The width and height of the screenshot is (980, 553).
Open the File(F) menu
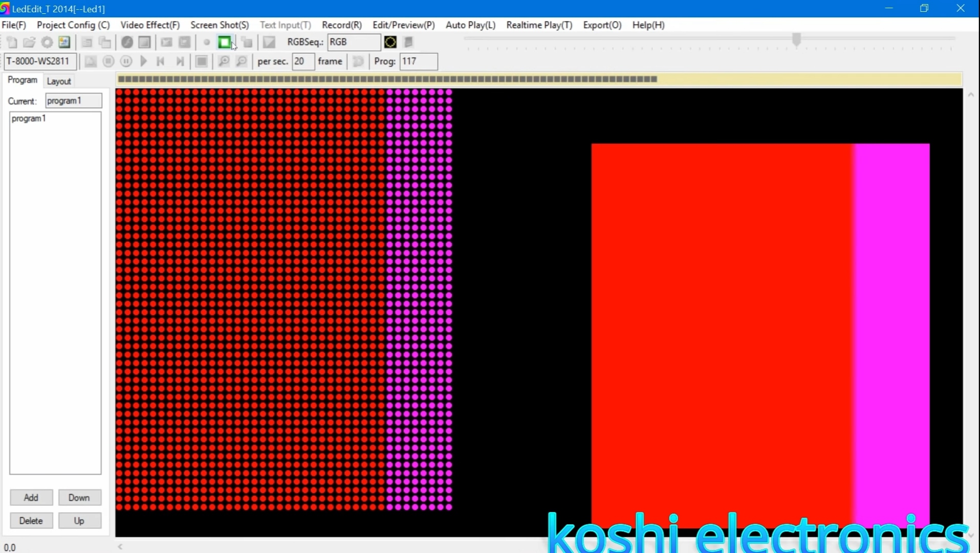point(14,25)
